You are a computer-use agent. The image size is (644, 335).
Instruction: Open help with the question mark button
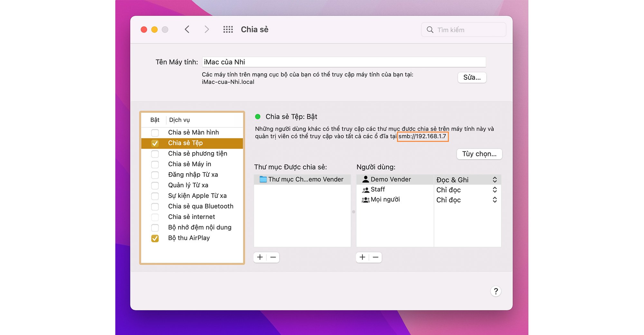[x=496, y=291]
